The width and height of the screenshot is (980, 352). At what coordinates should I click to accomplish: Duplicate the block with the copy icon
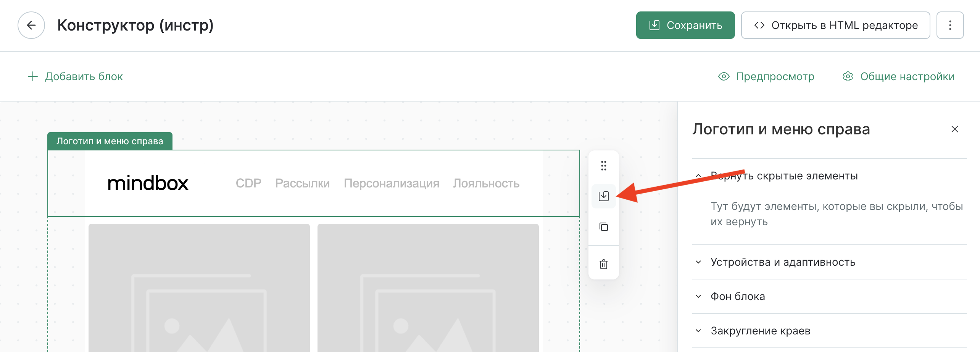(x=604, y=227)
